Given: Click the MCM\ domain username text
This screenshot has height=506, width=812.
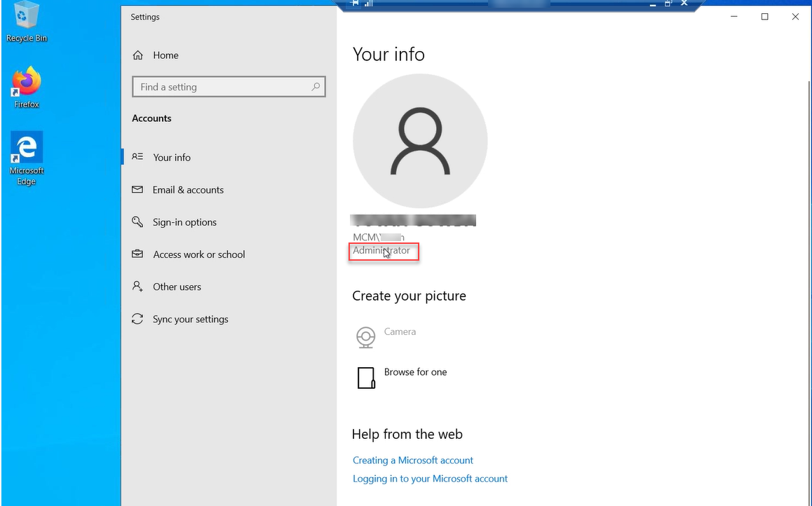Looking at the screenshot, I should click(379, 238).
